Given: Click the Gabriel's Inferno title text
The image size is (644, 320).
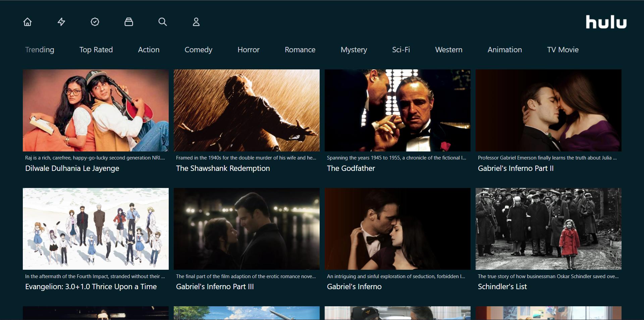Looking at the screenshot, I should tap(354, 286).
